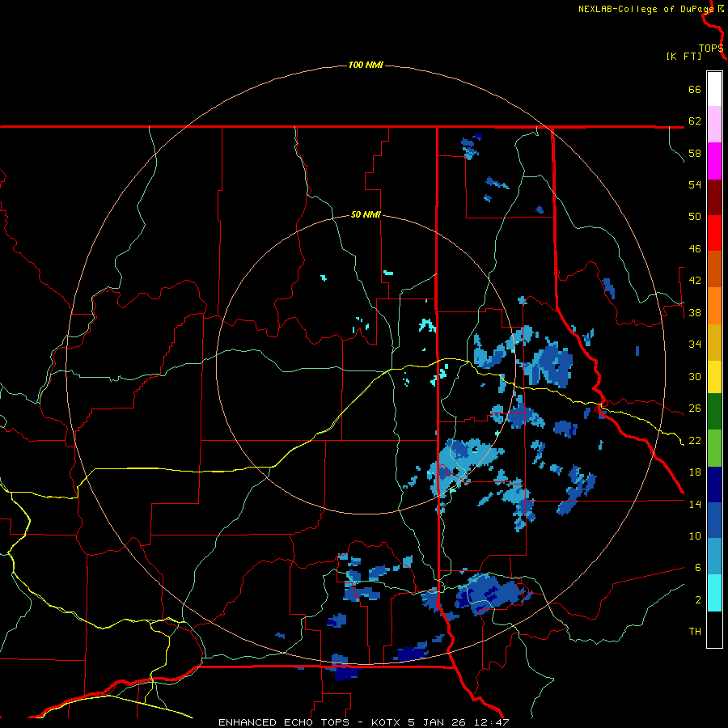728x728 pixels.
Task: Pick the bright red legend swatch
Action: (x=714, y=233)
